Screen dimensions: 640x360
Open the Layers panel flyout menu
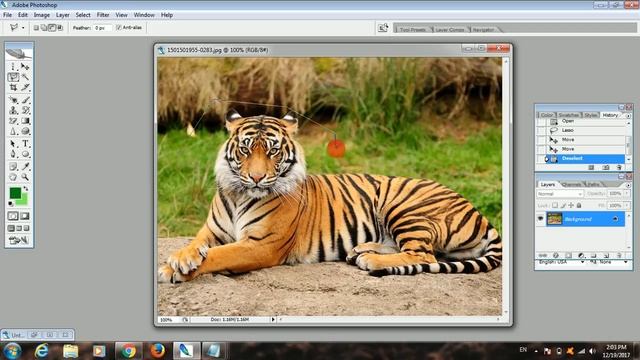pyautogui.click(x=628, y=185)
